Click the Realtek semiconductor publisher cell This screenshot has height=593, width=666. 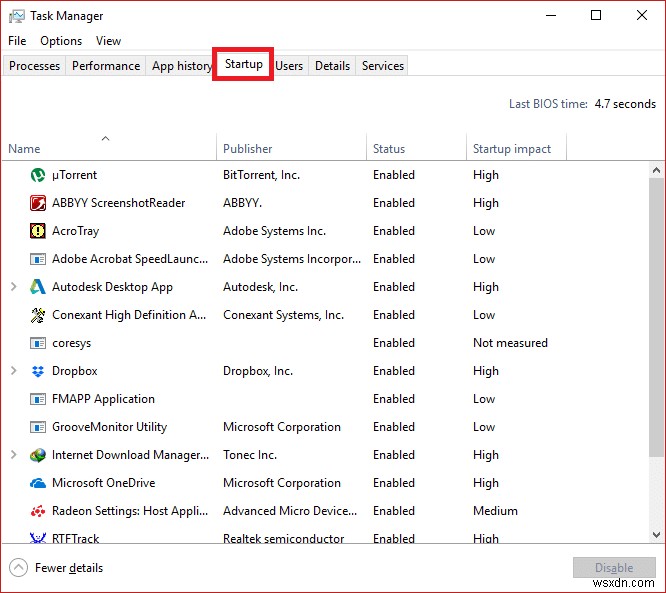pos(283,539)
